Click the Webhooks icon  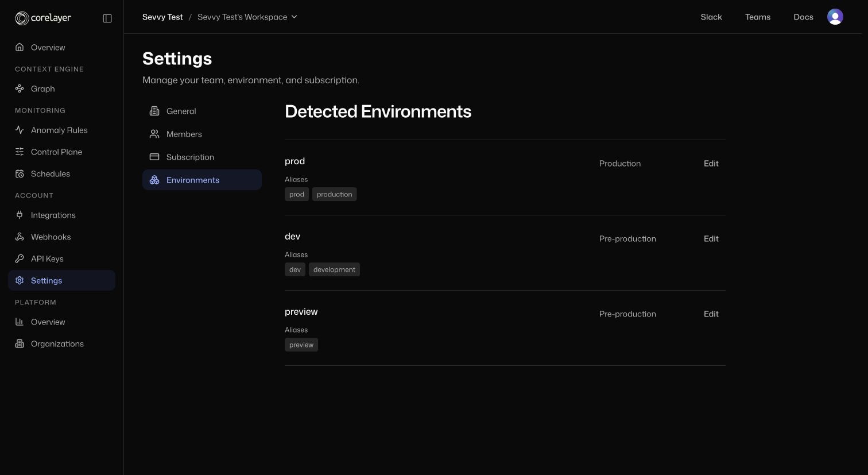pyautogui.click(x=20, y=237)
